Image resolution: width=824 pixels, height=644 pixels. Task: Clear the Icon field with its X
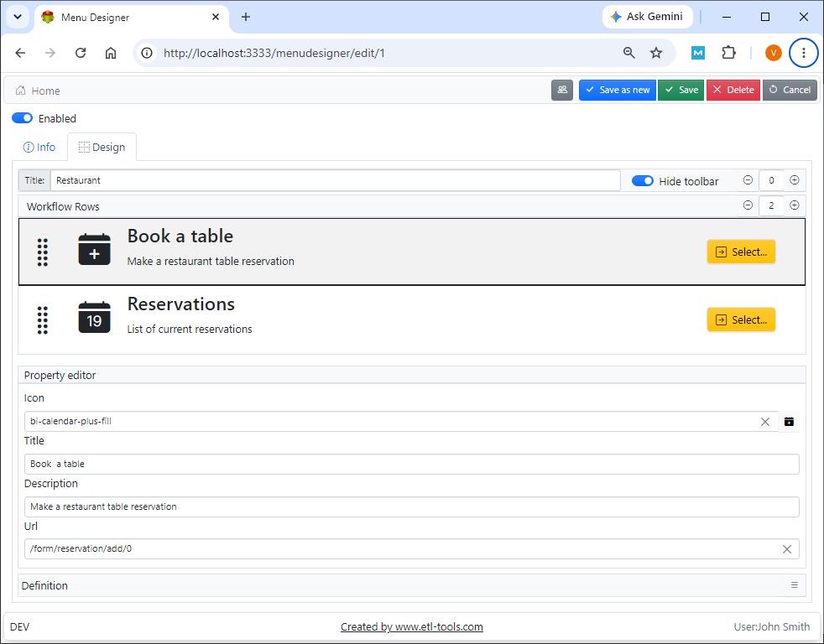(765, 421)
